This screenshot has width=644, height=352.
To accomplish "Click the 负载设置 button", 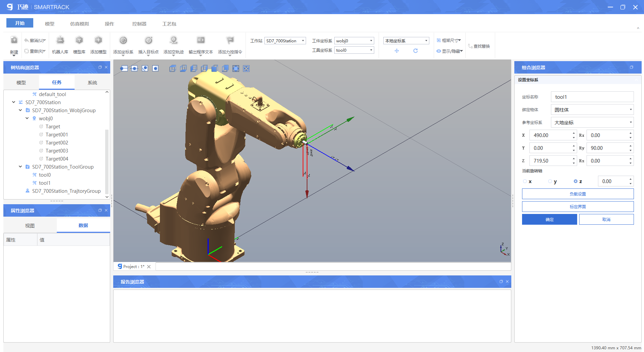I will (x=578, y=194).
